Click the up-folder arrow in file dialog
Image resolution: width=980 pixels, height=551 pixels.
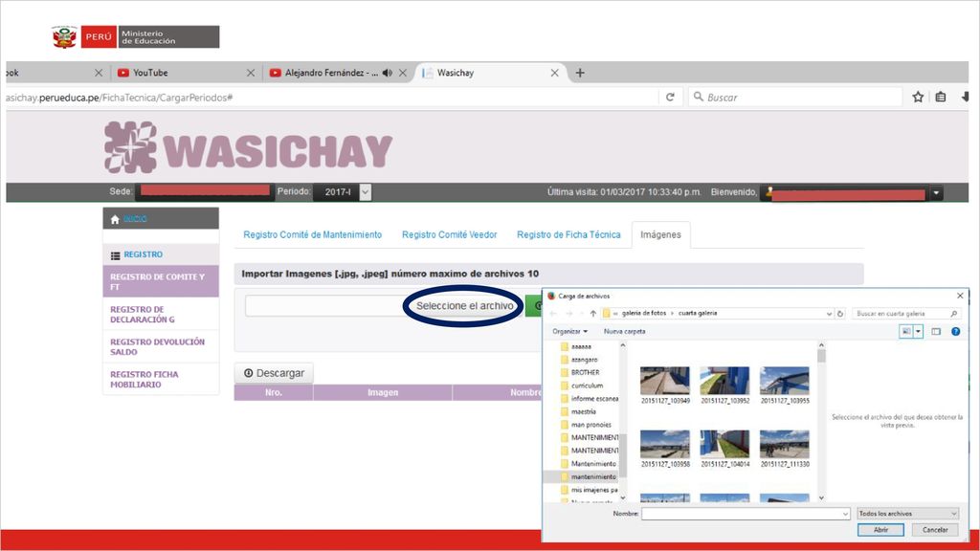click(x=593, y=314)
